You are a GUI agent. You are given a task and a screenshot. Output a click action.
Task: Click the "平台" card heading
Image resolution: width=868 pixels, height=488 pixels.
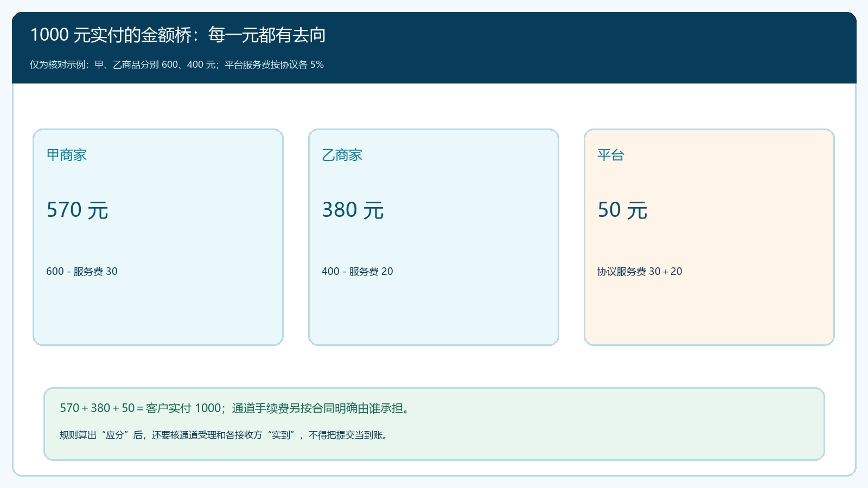611,155
